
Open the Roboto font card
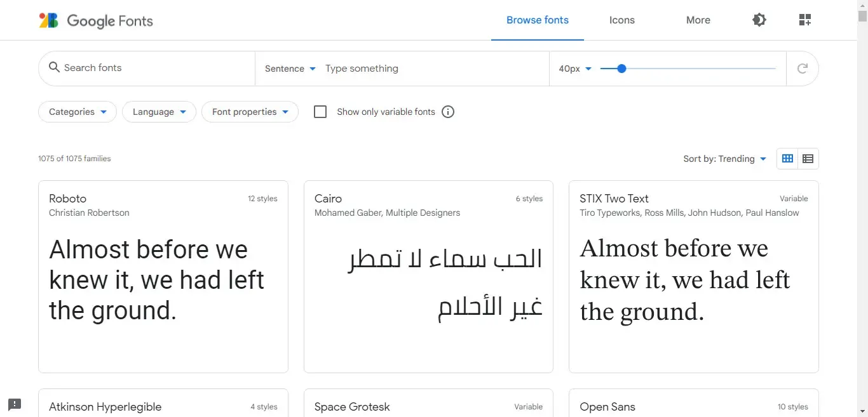coord(163,277)
